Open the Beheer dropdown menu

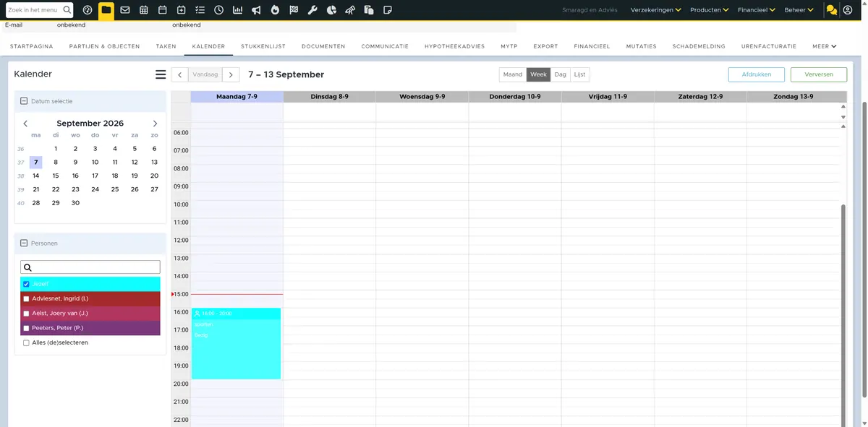point(799,10)
